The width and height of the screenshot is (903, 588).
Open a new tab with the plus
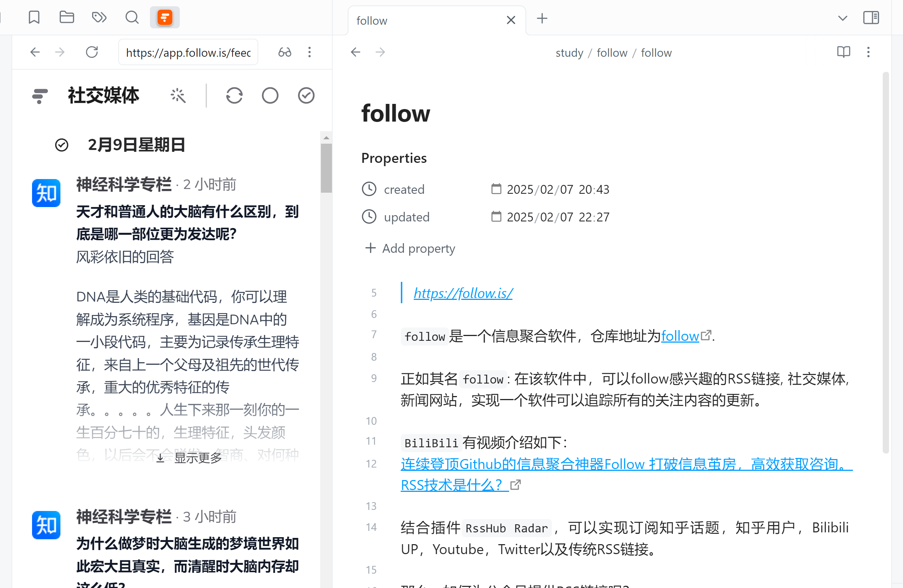[542, 18]
